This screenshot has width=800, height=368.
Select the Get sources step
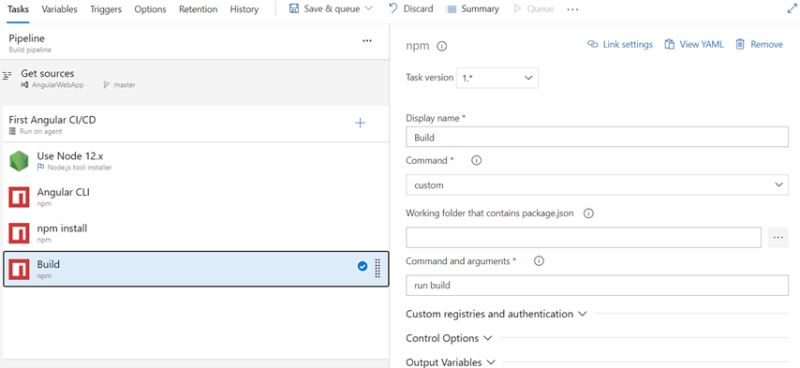(194, 79)
